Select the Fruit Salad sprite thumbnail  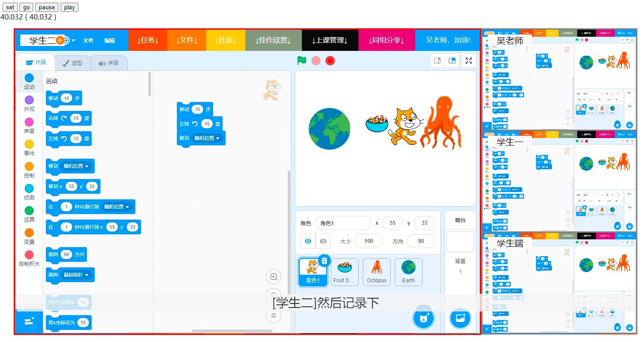click(x=345, y=272)
